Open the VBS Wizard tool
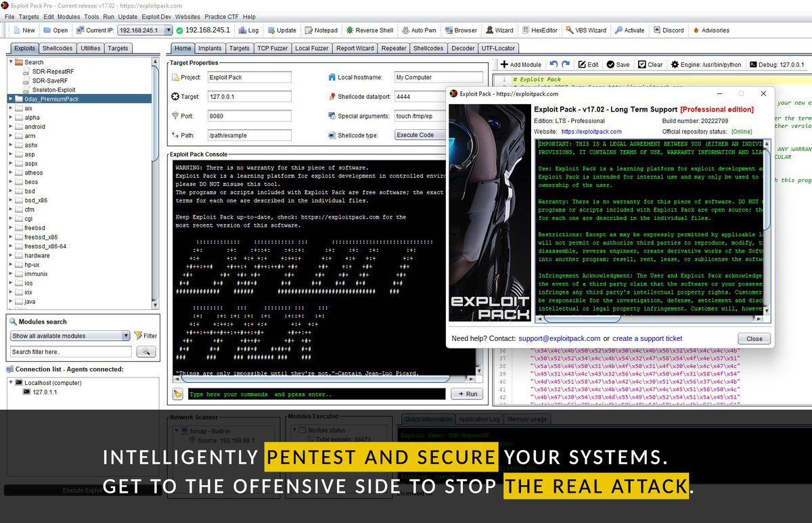 [x=585, y=30]
